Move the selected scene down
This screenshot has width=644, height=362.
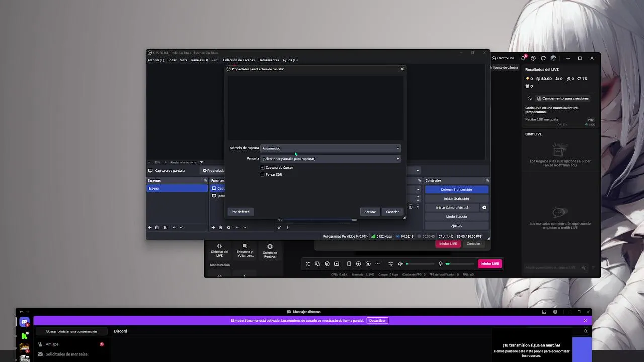click(181, 227)
